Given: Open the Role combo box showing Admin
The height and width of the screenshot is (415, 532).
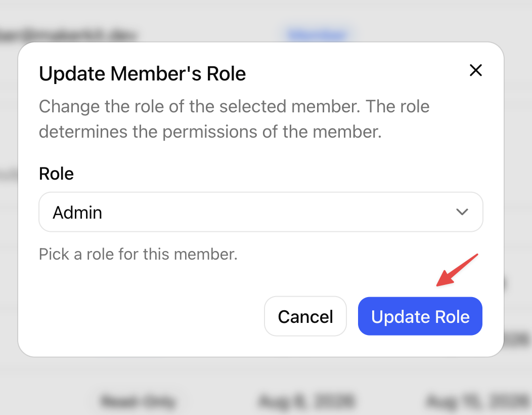Looking at the screenshot, I should pos(261,212).
